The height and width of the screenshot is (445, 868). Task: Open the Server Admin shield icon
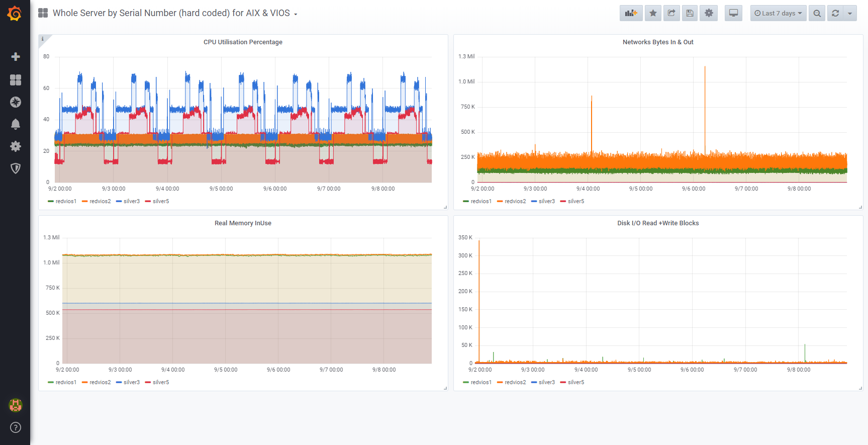tap(16, 168)
